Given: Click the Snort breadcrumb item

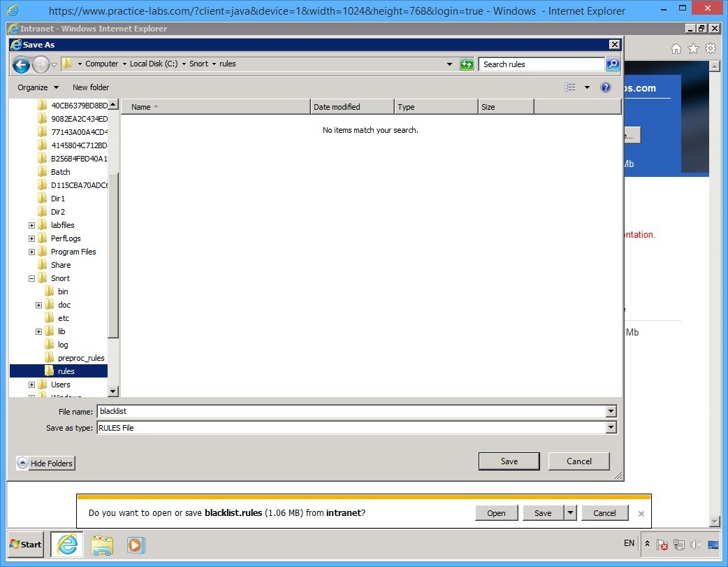Looking at the screenshot, I should (x=198, y=64).
